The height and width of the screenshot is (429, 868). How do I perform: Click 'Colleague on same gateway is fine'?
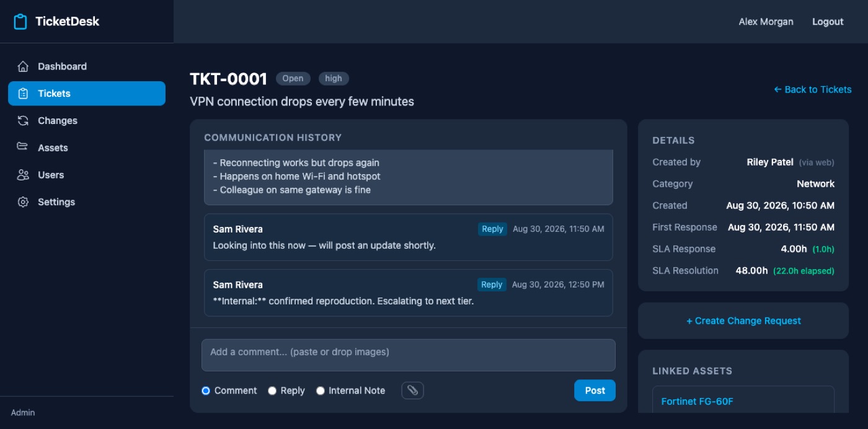pyautogui.click(x=291, y=190)
